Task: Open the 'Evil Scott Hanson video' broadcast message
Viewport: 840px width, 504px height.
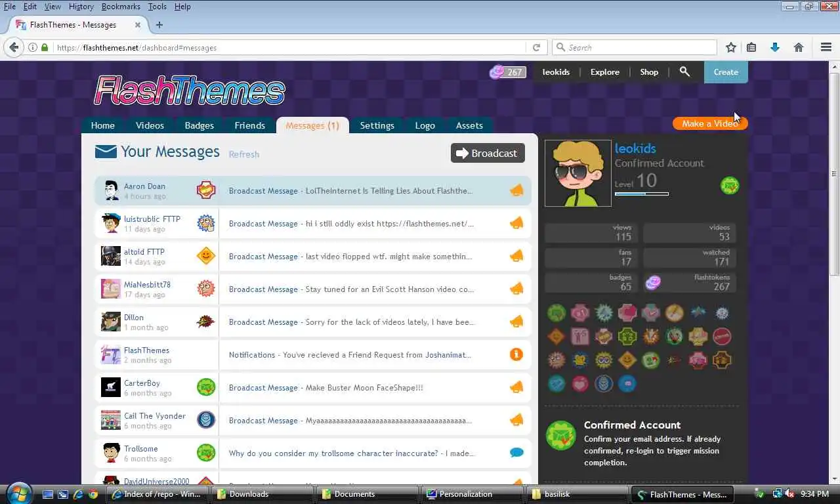Action: [351, 289]
